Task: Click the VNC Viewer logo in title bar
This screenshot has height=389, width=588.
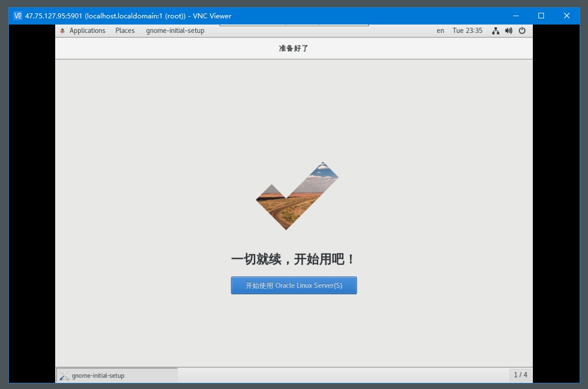Action: point(18,16)
